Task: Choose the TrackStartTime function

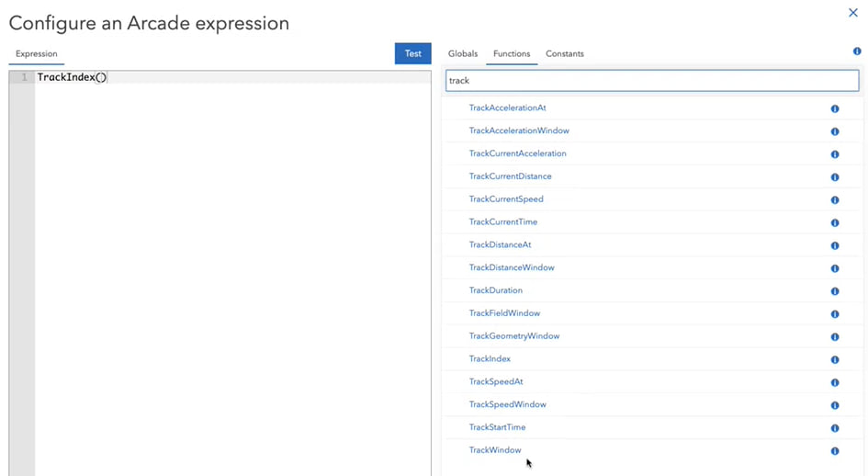Action: (x=497, y=427)
